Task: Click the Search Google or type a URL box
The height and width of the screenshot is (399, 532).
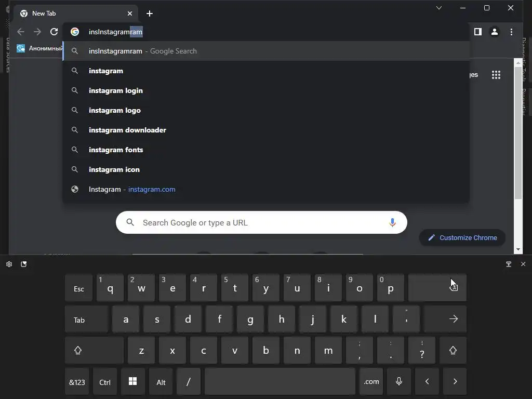Action: pos(261,222)
